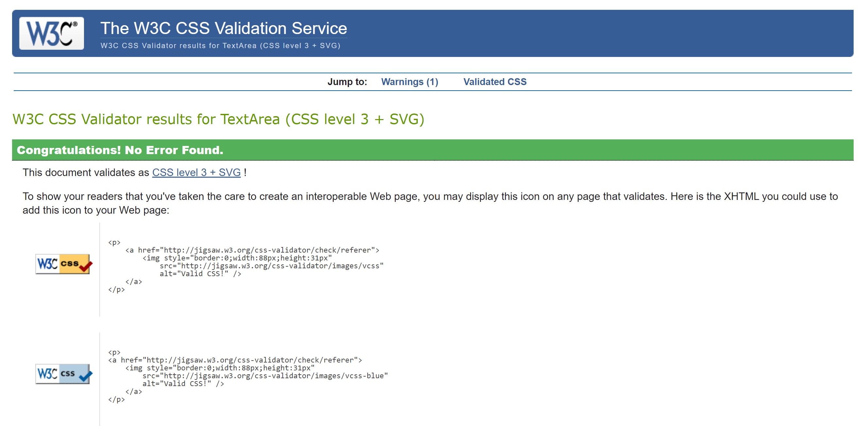Jump to Validated CSS section
This screenshot has height=426, width=868.
coord(495,81)
